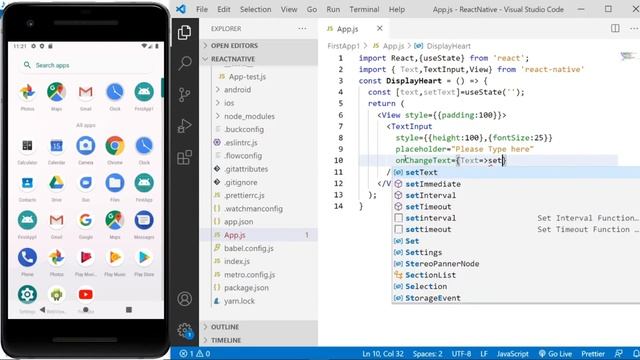Screen dimensions: 640x360
Task: Open Run and Debug view
Action: pyautogui.click(x=184, y=126)
